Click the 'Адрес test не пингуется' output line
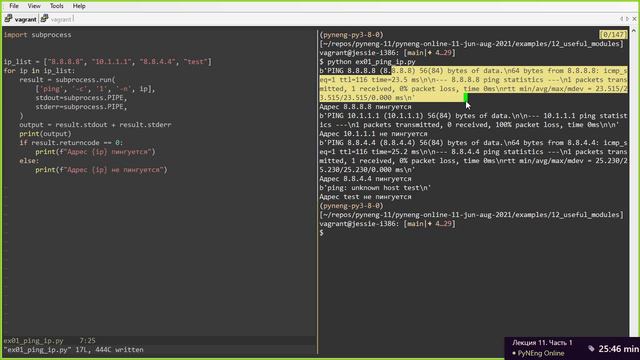 (x=365, y=197)
